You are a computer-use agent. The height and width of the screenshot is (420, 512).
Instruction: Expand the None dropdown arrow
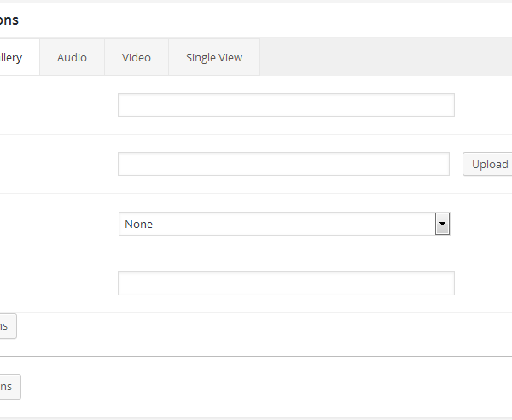(442, 224)
